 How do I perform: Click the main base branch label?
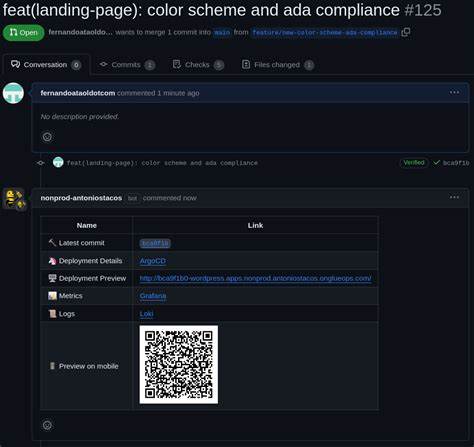click(222, 32)
